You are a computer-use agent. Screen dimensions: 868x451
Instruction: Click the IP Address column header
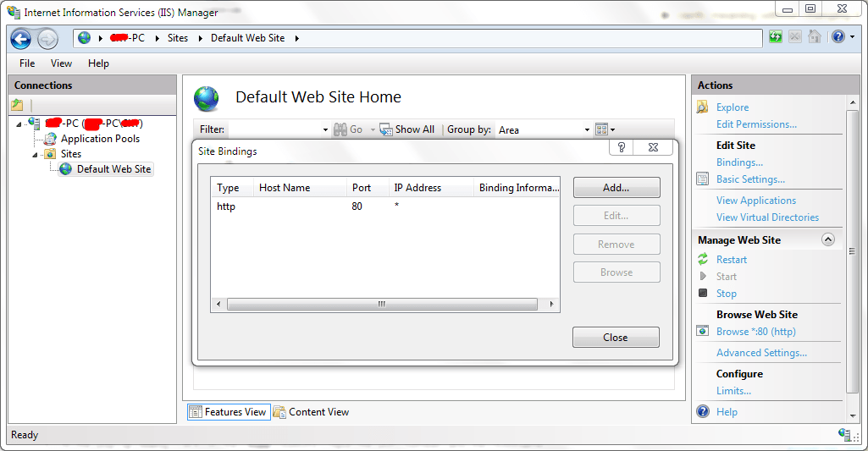coord(431,188)
